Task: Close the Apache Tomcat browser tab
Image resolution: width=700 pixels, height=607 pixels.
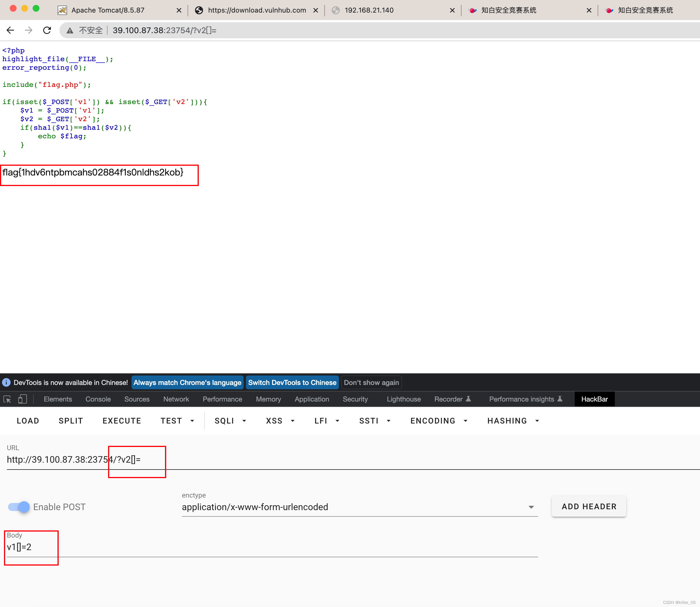Action: pos(179,11)
